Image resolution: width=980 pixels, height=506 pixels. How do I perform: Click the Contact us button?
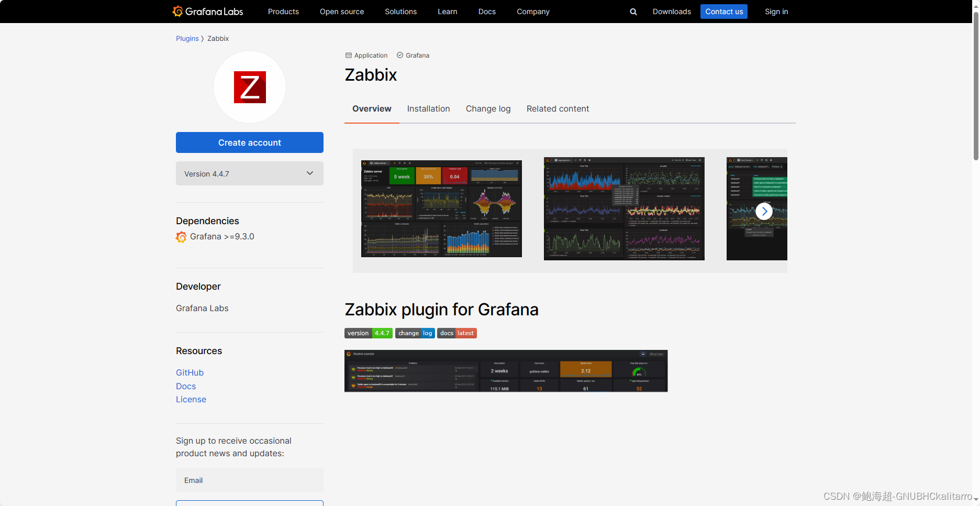click(724, 12)
